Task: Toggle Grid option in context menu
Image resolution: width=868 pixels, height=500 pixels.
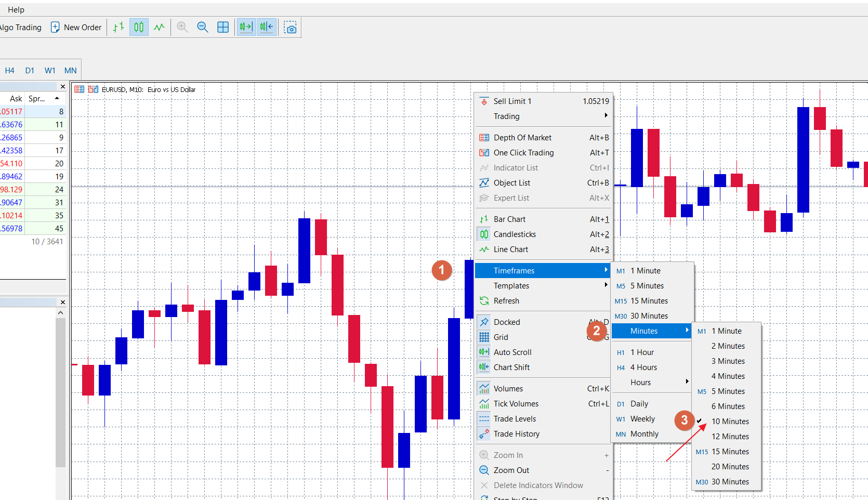Action: (544, 337)
